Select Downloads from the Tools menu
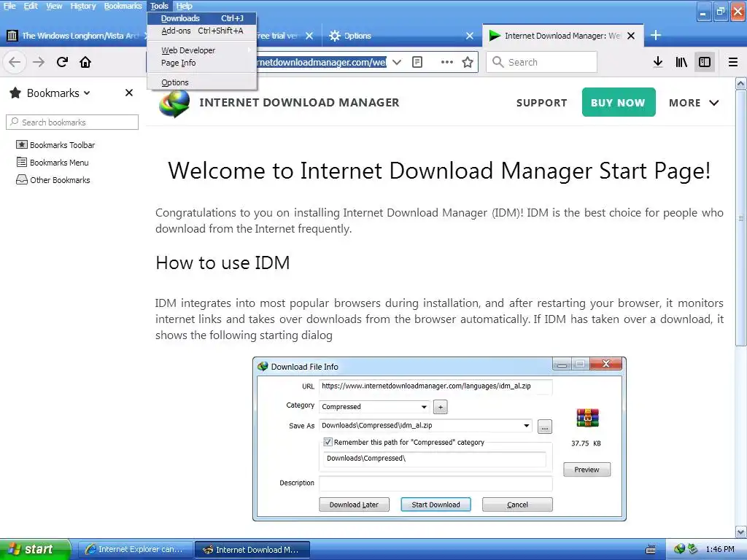The width and height of the screenshot is (747, 560). 202,18
